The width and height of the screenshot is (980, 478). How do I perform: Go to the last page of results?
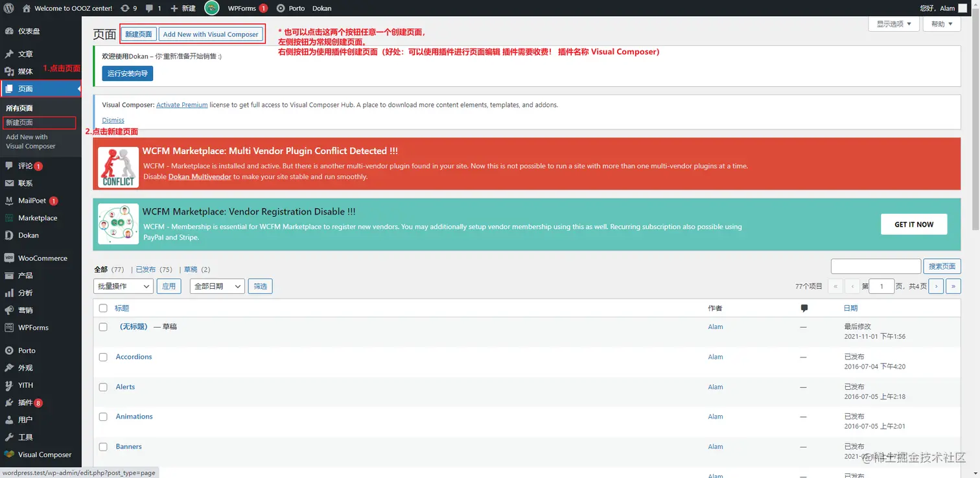(x=953, y=286)
